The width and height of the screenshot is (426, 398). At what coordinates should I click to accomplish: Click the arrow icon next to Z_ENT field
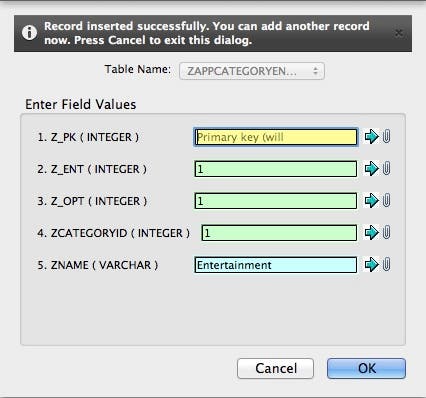372,168
